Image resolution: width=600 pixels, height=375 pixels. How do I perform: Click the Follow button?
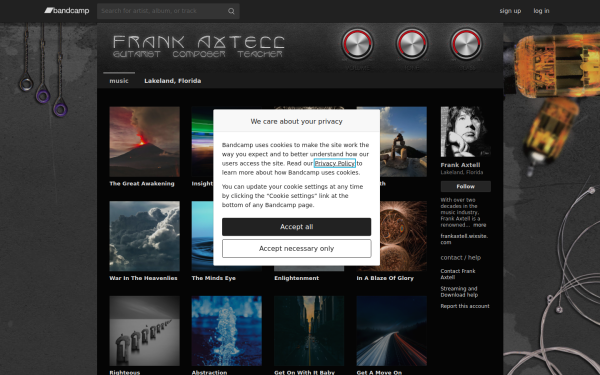[466, 186]
